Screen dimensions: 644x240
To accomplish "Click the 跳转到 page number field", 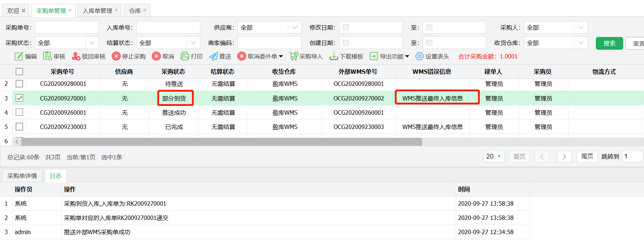I will click(633, 156).
